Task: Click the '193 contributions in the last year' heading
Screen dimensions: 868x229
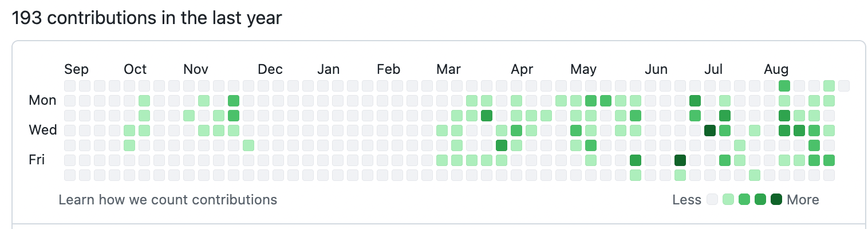Action: pyautogui.click(x=147, y=18)
